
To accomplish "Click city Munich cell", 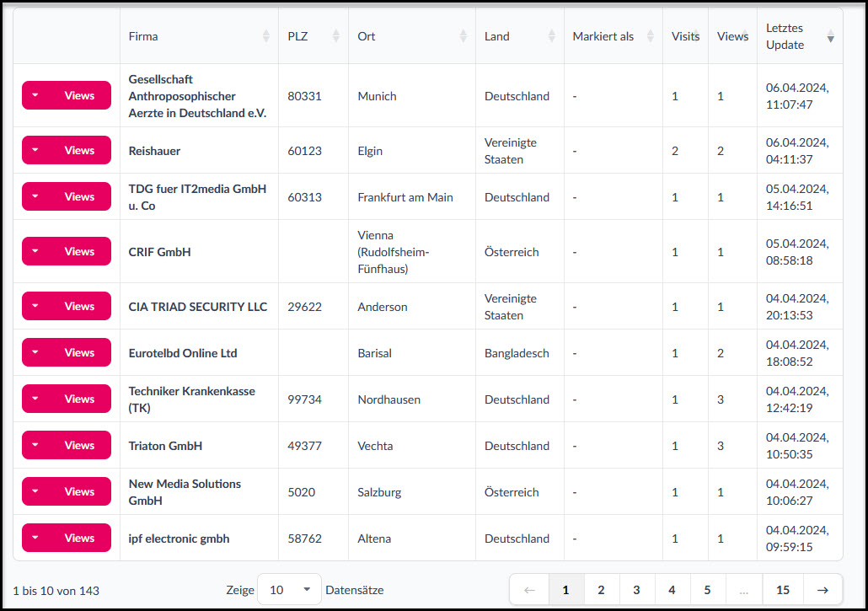I will pyautogui.click(x=377, y=96).
